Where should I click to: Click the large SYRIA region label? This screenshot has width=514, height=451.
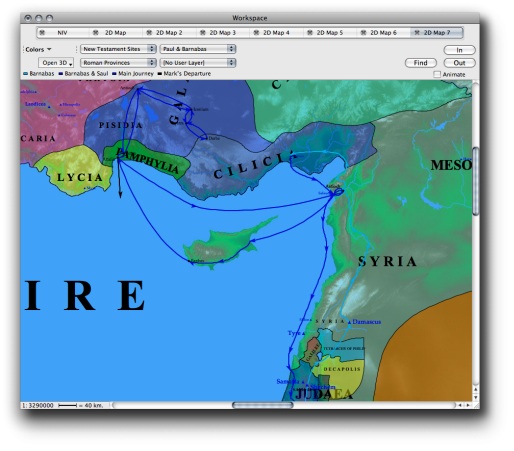pyautogui.click(x=387, y=261)
